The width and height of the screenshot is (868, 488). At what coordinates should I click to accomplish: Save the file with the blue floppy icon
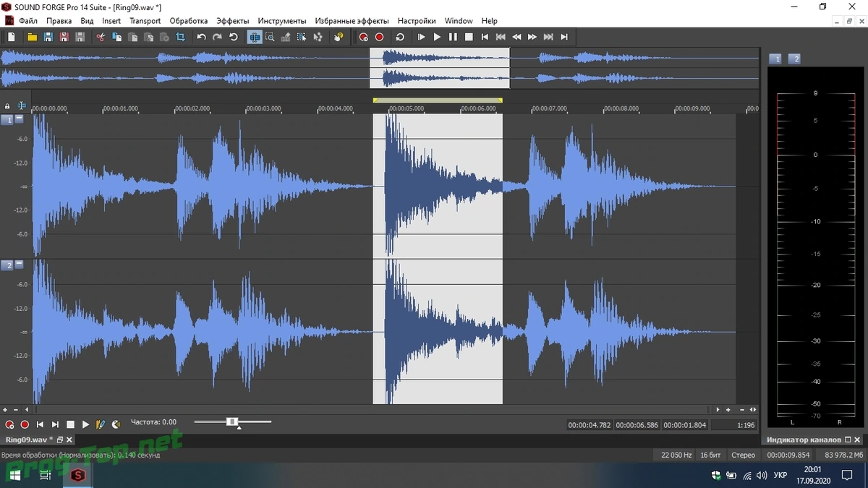coord(48,37)
